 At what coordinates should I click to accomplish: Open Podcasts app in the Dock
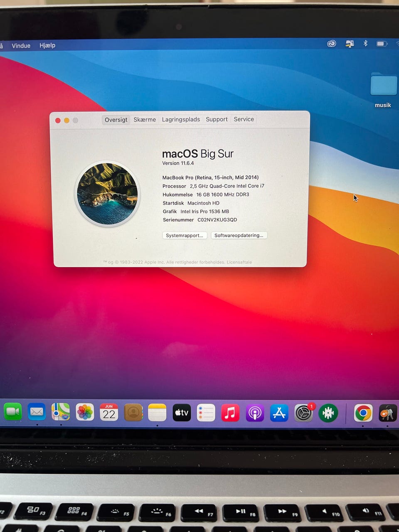(255, 413)
